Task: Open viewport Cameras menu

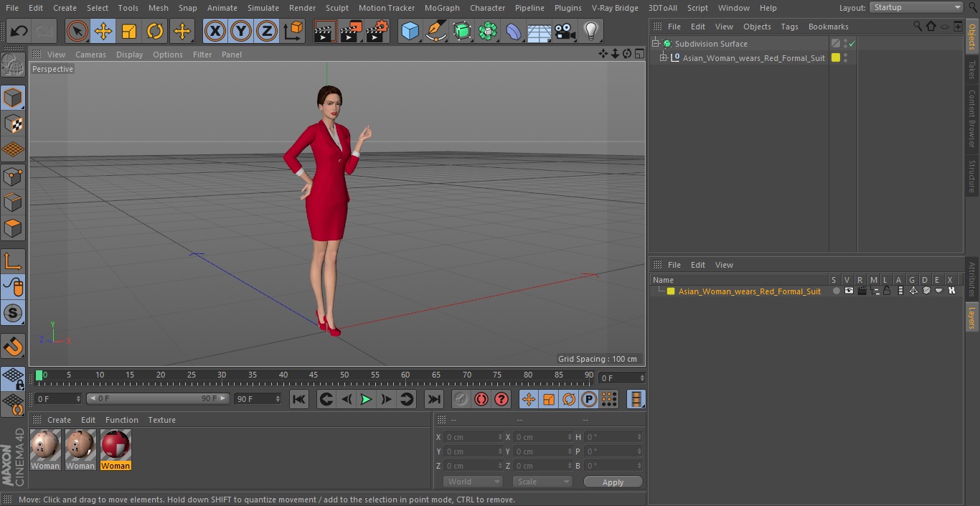Action: 90,55
